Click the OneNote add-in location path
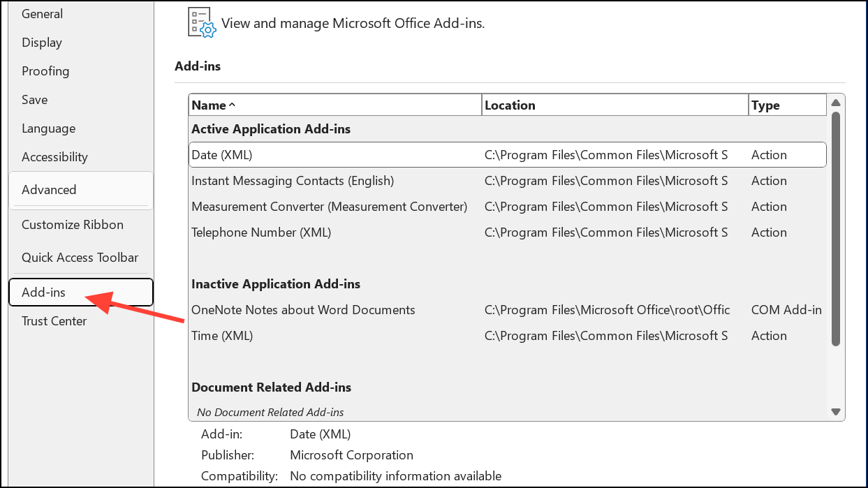Screen dimensions: 868x488 click(608, 310)
